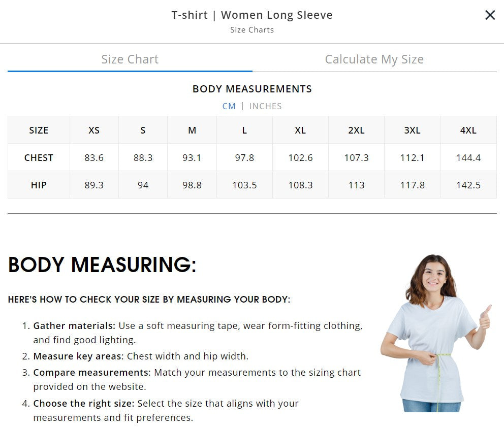
Task: Click the XS size column header
Action: (x=94, y=130)
